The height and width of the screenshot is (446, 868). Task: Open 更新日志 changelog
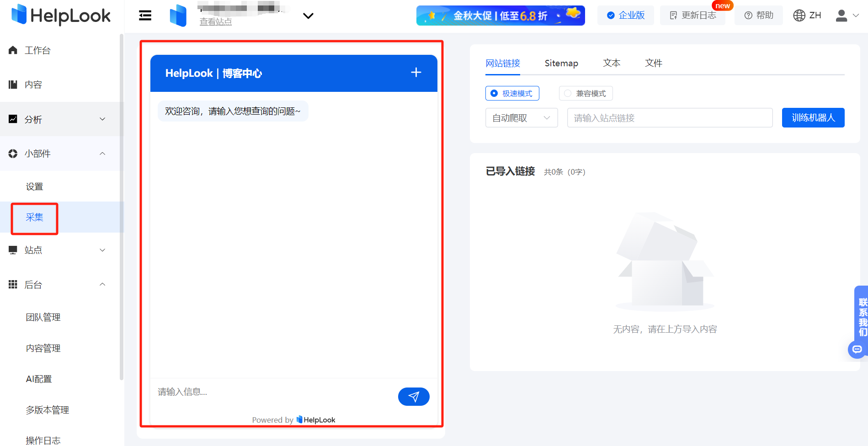[x=692, y=16]
